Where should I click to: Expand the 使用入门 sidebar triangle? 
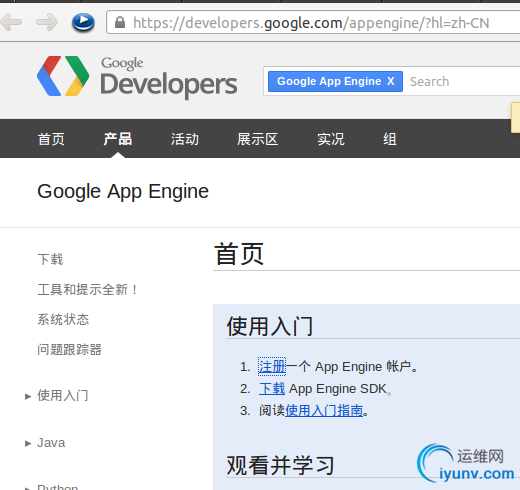(28, 396)
